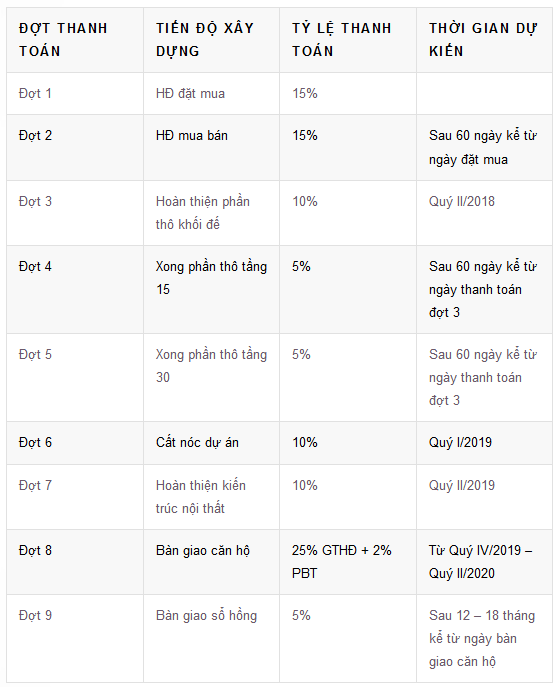Click the 'TỶ LỆ THANH TOÁN' header
The image size is (560, 687).
(348, 40)
